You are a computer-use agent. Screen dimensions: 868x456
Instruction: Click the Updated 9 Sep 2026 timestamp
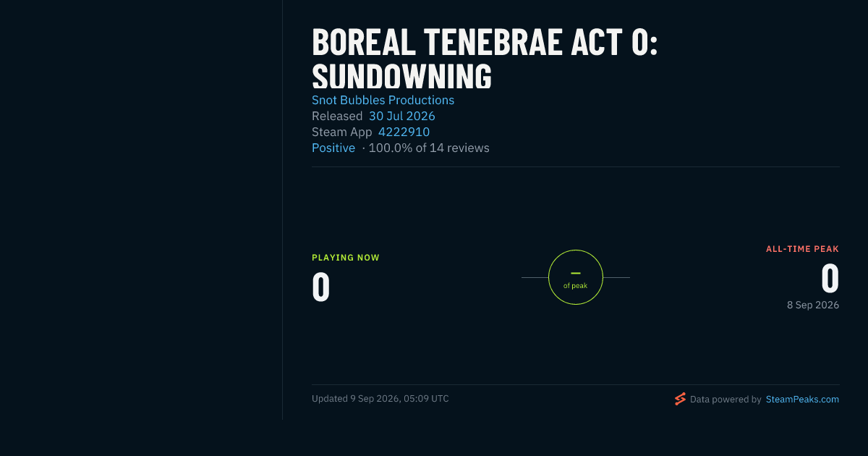pos(380,399)
